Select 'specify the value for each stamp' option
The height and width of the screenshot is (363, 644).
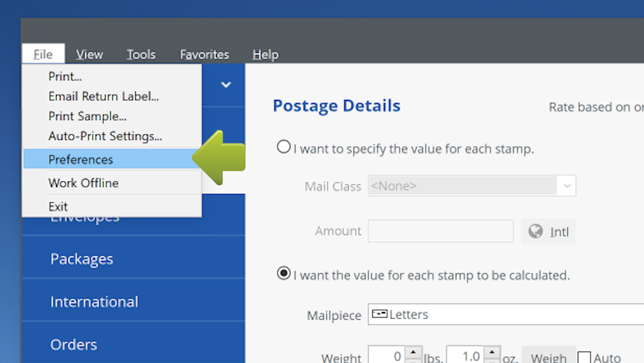[283, 147]
